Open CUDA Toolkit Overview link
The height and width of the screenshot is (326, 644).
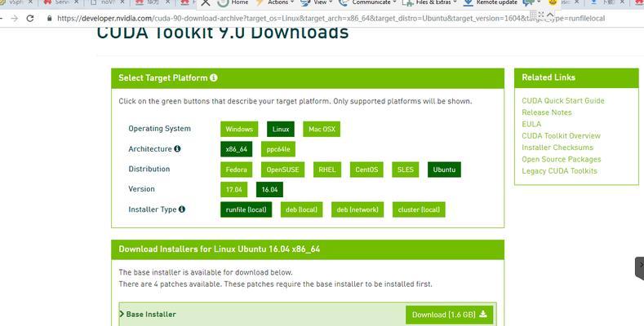coord(561,136)
